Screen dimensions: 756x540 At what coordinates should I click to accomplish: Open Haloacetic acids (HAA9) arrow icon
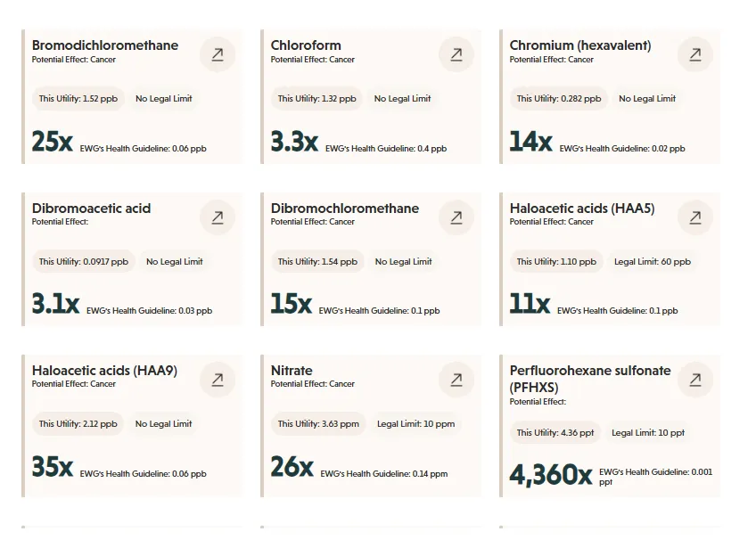[218, 380]
